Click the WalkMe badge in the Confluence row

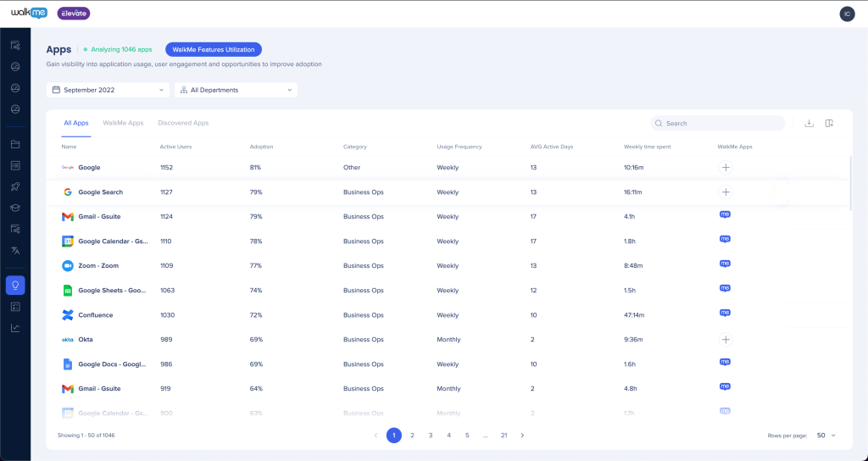[725, 313]
